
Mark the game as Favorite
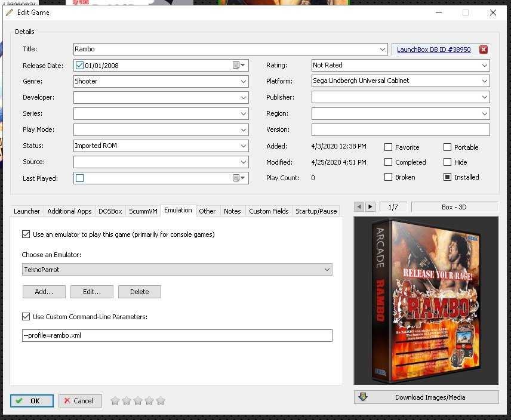[x=388, y=147]
